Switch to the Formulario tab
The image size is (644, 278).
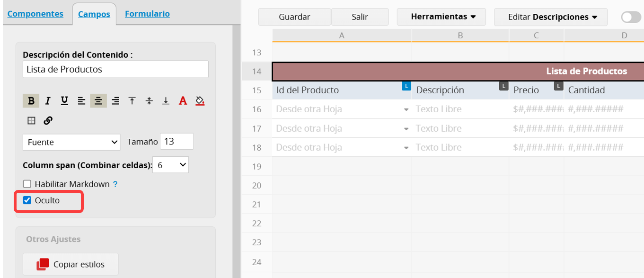[x=147, y=14]
